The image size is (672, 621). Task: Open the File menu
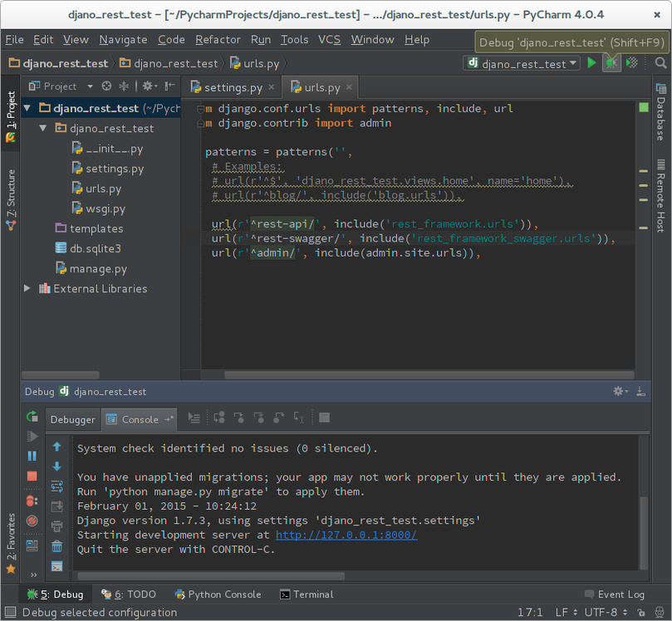[x=15, y=39]
